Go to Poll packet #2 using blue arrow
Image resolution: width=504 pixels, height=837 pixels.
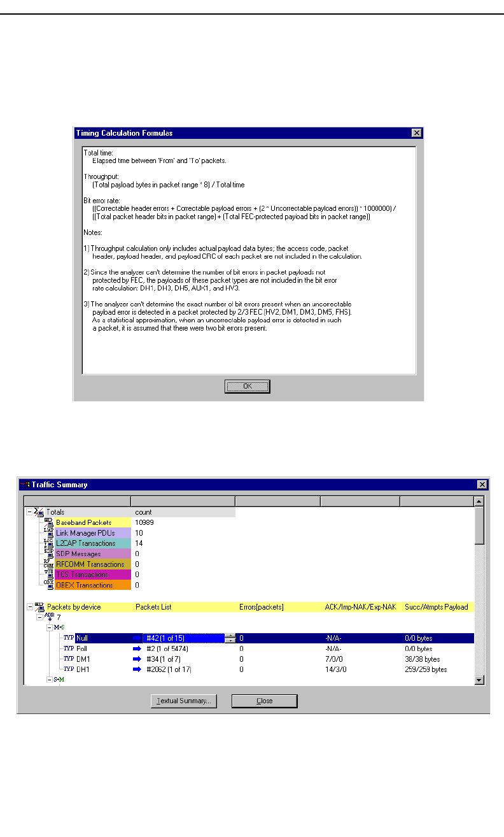tap(137, 648)
